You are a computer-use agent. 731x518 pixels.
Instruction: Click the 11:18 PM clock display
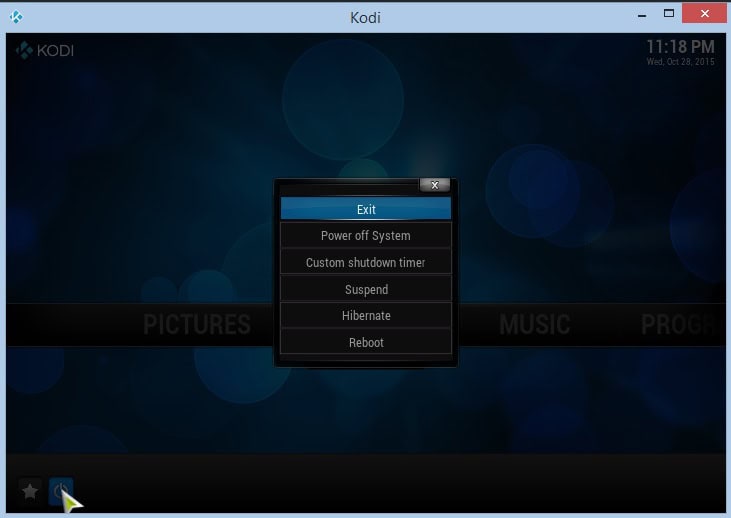(x=680, y=47)
